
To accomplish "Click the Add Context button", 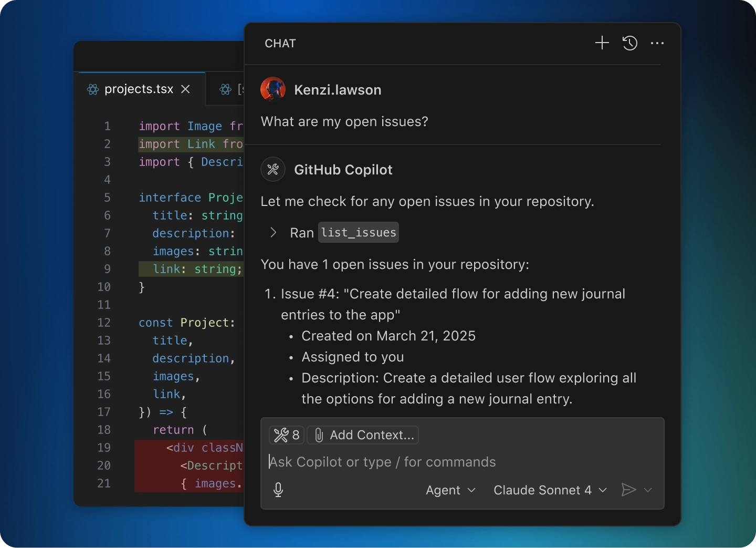I will coord(363,435).
